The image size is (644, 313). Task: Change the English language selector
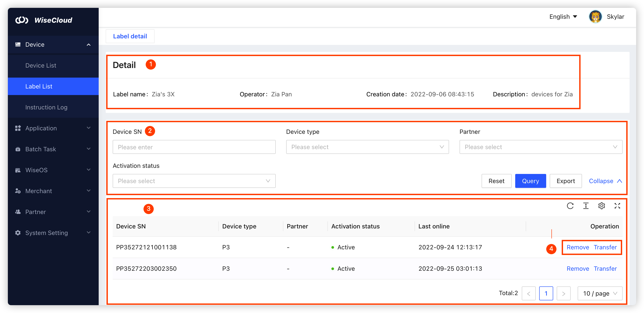563,17
